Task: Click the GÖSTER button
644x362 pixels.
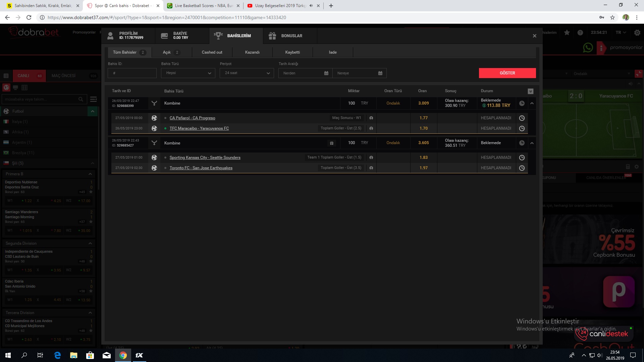Action: (x=507, y=73)
